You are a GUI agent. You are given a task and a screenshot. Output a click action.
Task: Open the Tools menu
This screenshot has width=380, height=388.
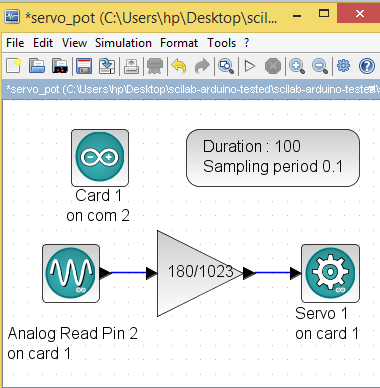pos(221,43)
